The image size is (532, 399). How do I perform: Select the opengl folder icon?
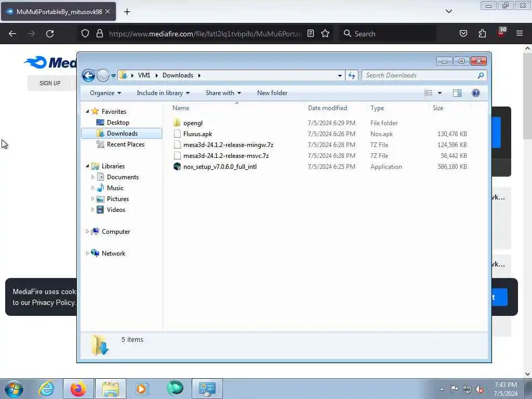[x=177, y=123]
